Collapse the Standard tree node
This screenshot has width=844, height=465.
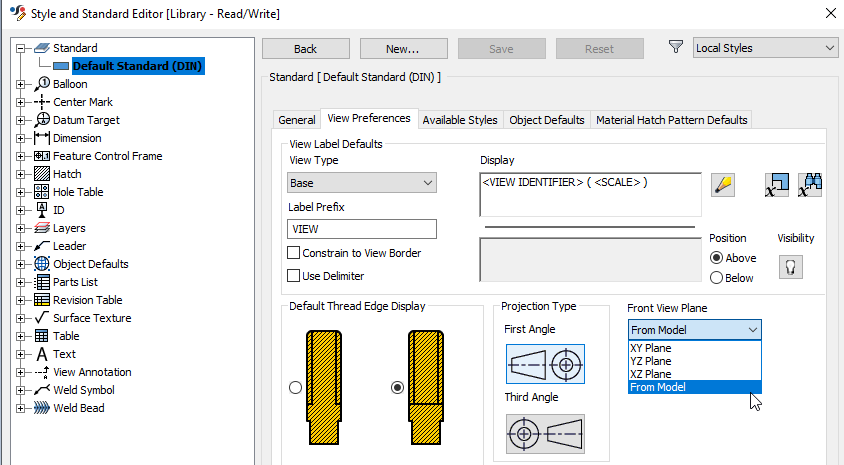tap(20, 48)
